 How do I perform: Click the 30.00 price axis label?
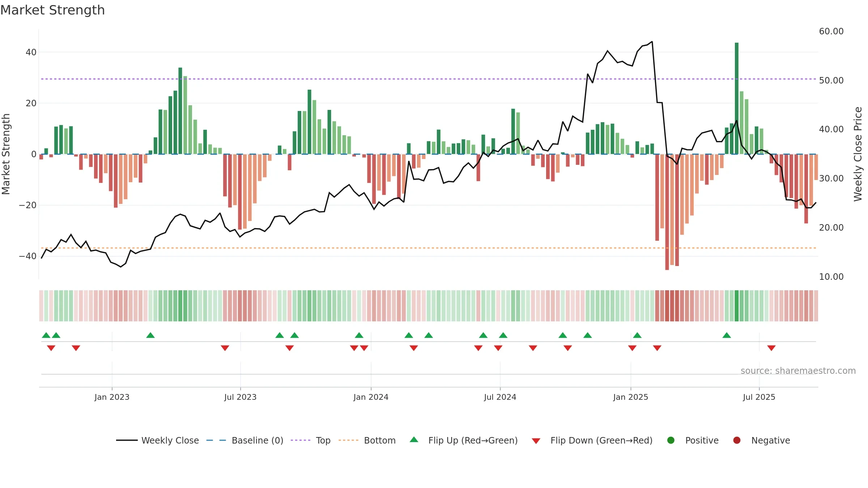coord(831,178)
